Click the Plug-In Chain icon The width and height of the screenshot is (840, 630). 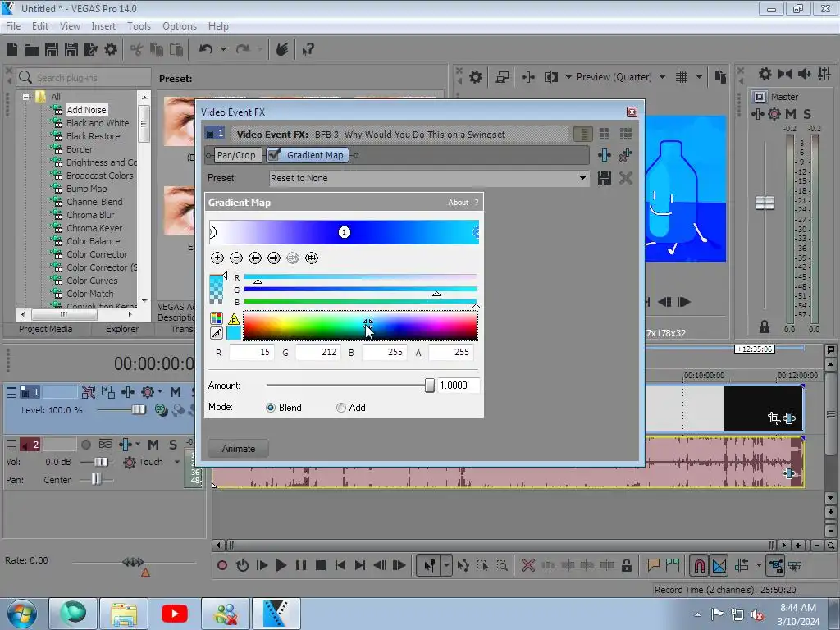tap(605, 155)
